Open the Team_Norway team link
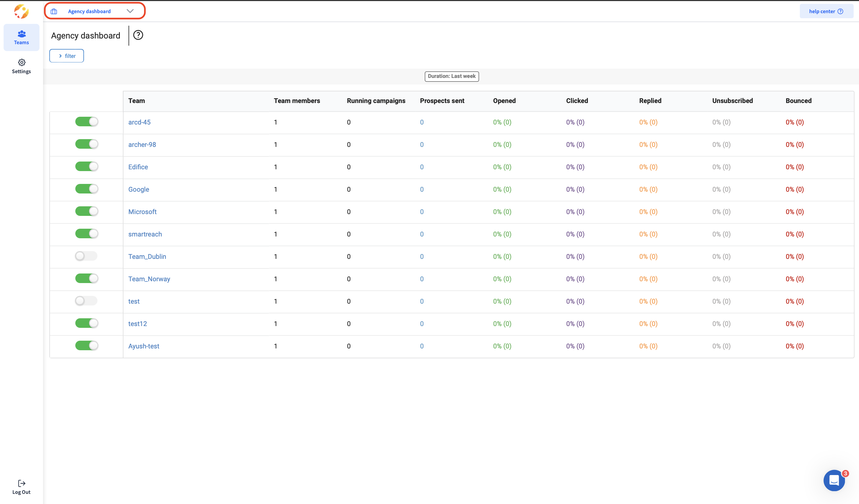Image resolution: width=859 pixels, height=504 pixels. pyautogui.click(x=149, y=279)
